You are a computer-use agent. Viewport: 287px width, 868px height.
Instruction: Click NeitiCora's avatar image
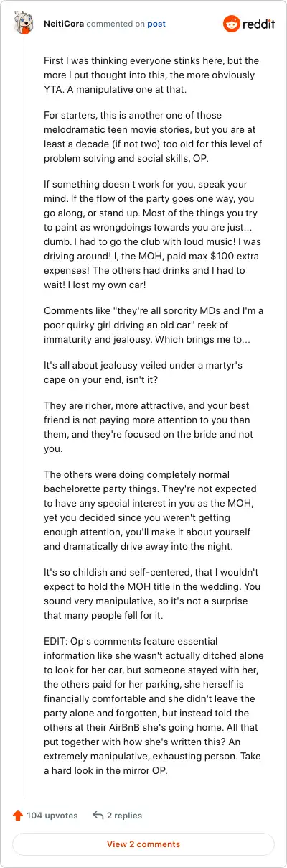pos(24,24)
